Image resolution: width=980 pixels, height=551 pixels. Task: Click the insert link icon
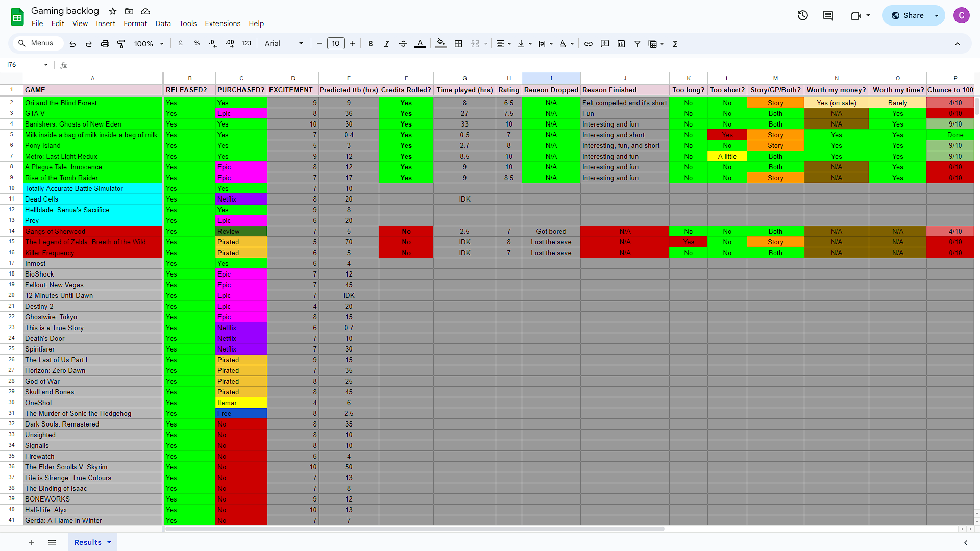point(589,44)
